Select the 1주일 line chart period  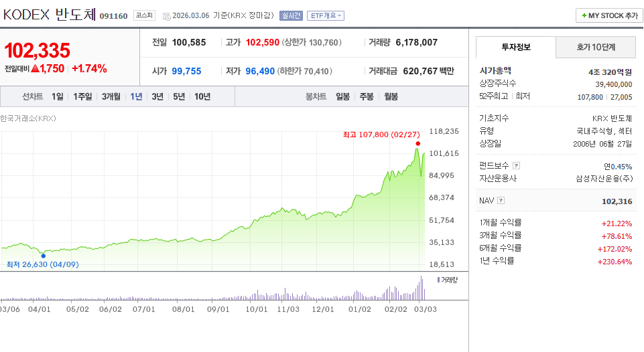coord(82,97)
